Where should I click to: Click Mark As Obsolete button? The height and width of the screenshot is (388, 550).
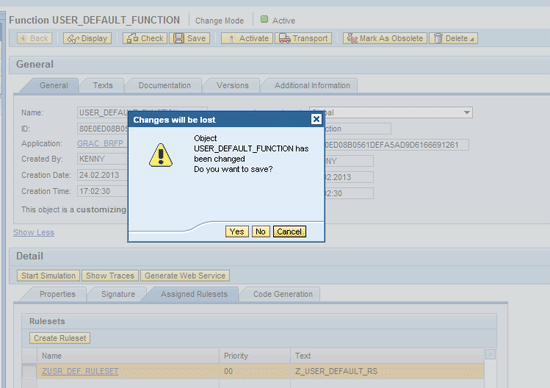pos(385,38)
